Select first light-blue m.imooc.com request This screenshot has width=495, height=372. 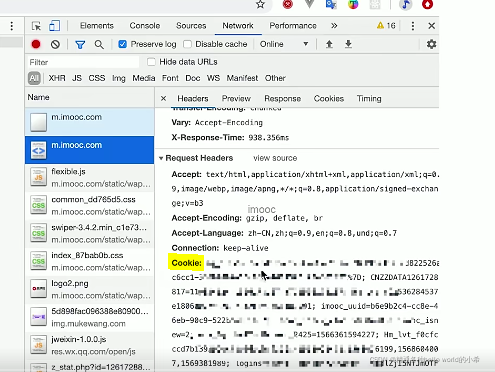89,122
